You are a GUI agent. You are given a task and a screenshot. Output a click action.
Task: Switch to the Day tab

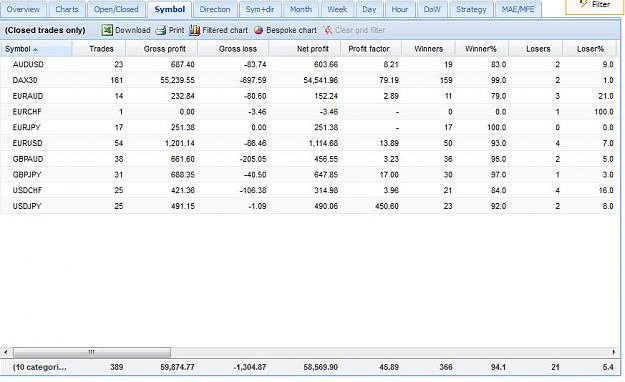[x=369, y=9]
